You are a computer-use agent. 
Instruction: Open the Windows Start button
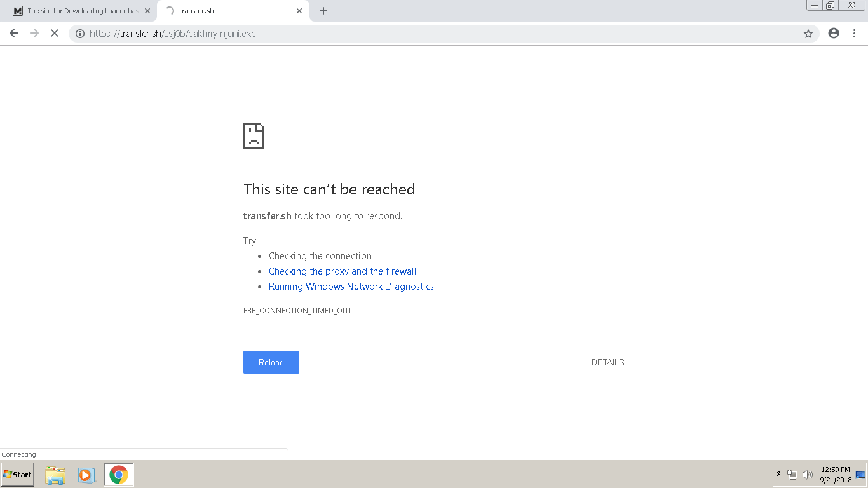click(x=18, y=475)
